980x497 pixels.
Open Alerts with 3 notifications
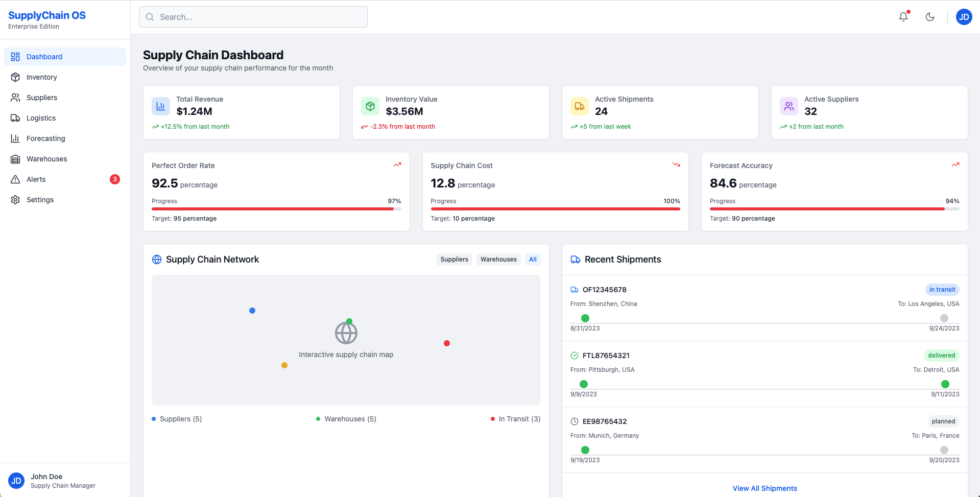point(36,179)
